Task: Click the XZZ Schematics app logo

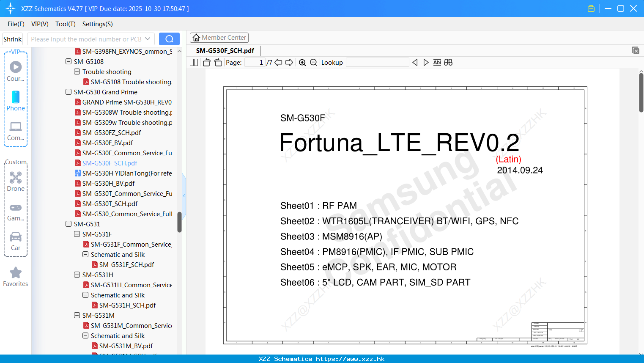Action: [x=11, y=8]
